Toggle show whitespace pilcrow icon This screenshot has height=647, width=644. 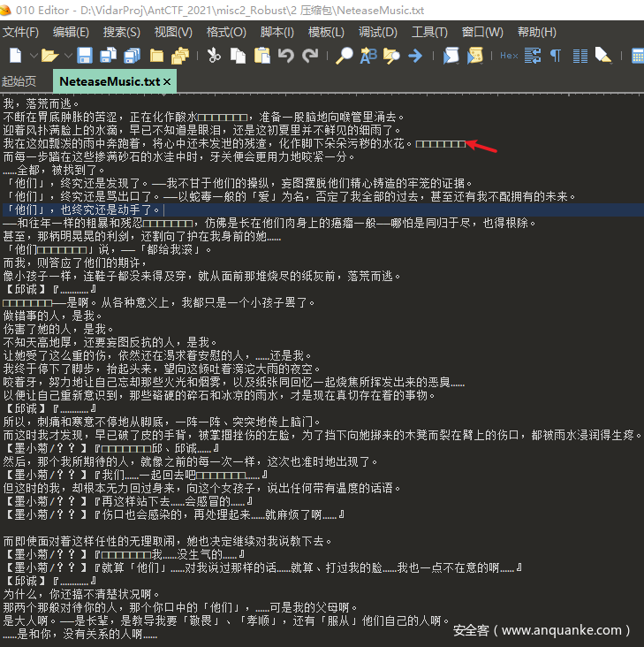click(556, 56)
